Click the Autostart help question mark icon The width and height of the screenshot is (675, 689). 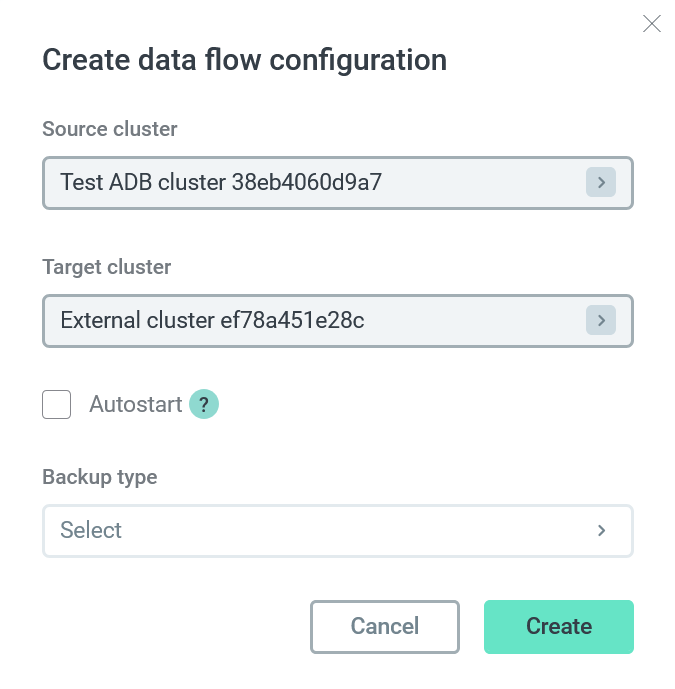pyautogui.click(x=204, y=405)
